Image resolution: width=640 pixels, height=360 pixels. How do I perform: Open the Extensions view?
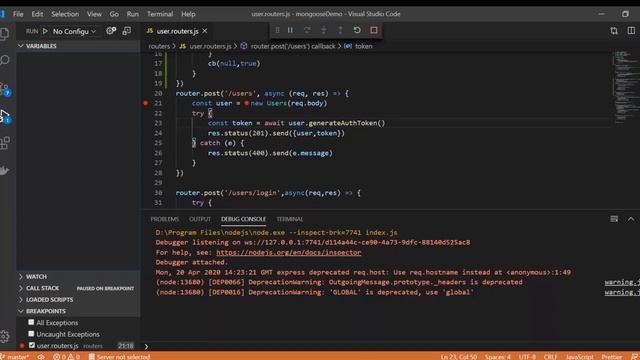5,143
